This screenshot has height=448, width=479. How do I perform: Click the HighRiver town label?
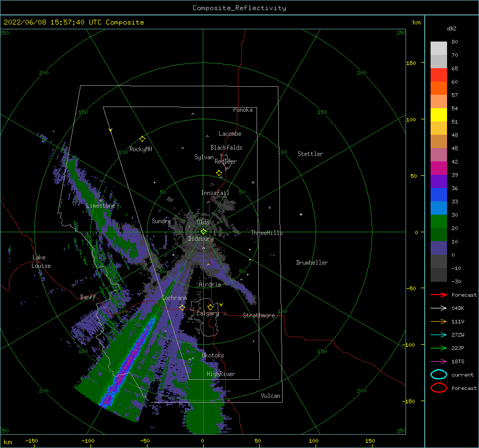click(x=221, y=374)
